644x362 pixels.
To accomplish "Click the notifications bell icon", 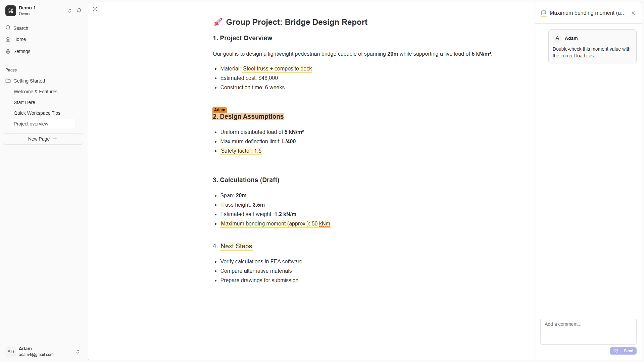I will point(79,11).
